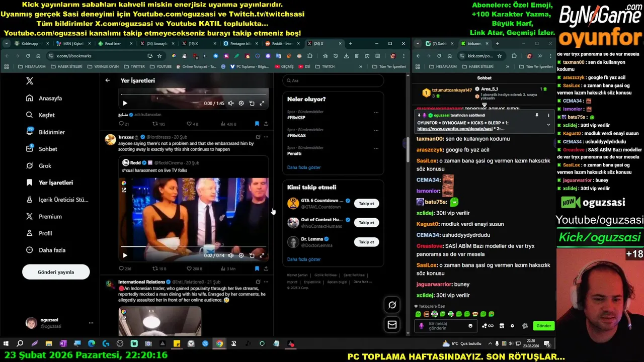
Task: Open more options for Penaltı trend
Action: click(x=376, y=149)
